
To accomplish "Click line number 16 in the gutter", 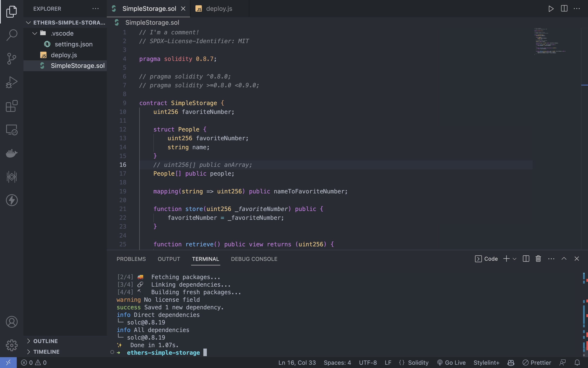I will click(123, 165).
